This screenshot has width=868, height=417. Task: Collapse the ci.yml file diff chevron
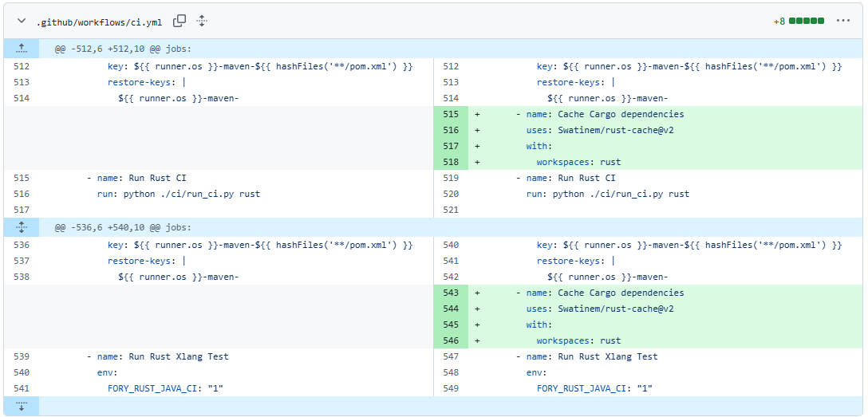click(21, 21)
